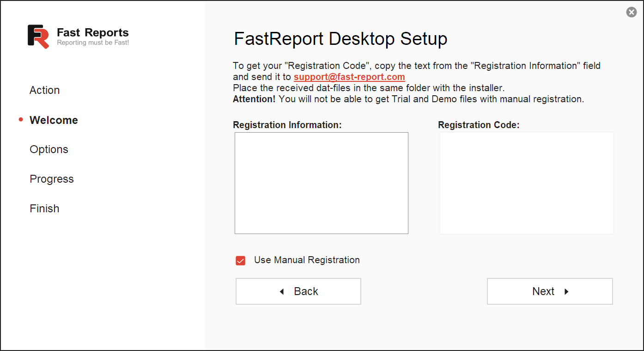This screenshot has width=644, height=351.
Task: Uncheck the Use Manual Registration checkbox
Action: pos(241,260)
